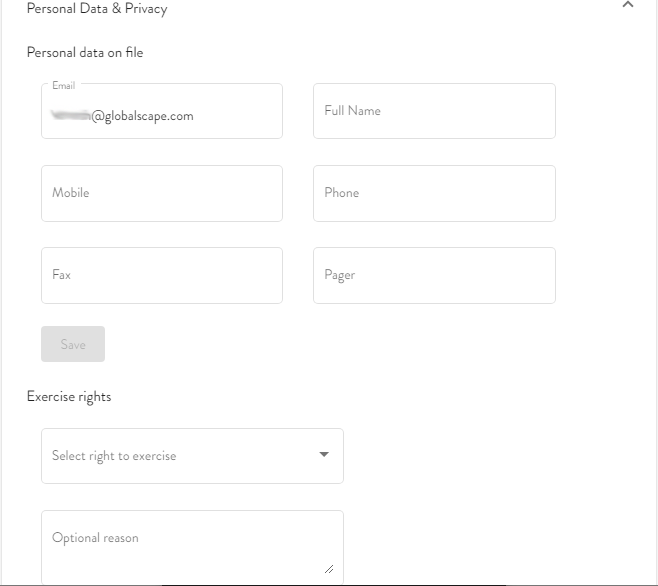Click the Pager placeholder text
Viewport: 658px width, 586px height.
[x=339, y=275]
